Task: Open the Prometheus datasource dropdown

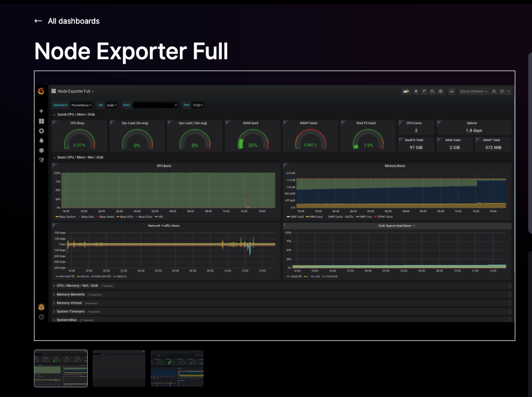Action: point(81,105)
